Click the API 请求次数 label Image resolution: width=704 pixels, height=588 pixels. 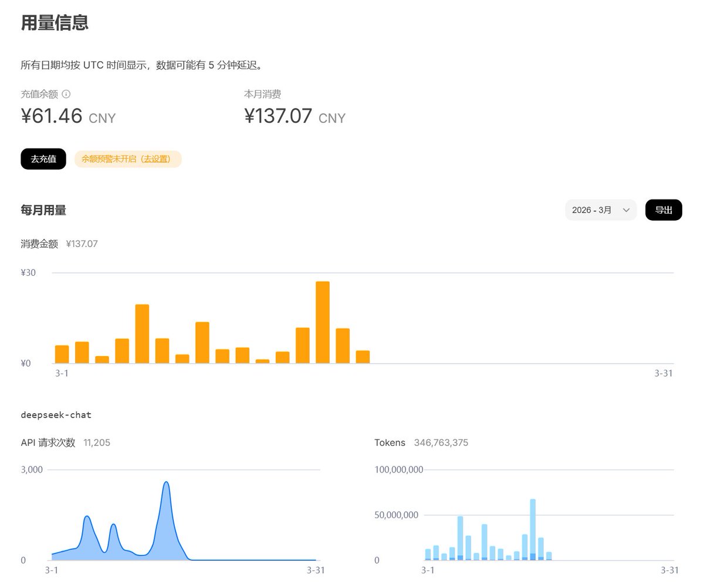coord(48,442)
